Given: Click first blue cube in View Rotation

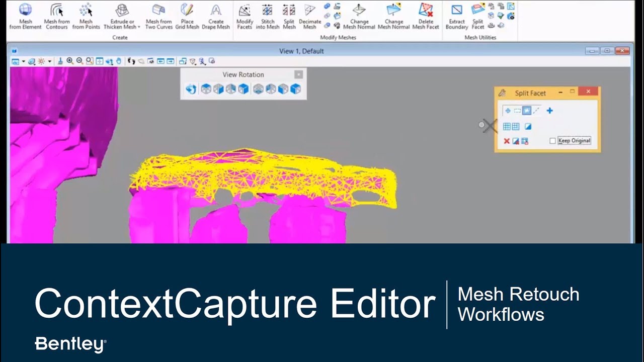Looking at the screenshot, I should [x=206, y=89].
